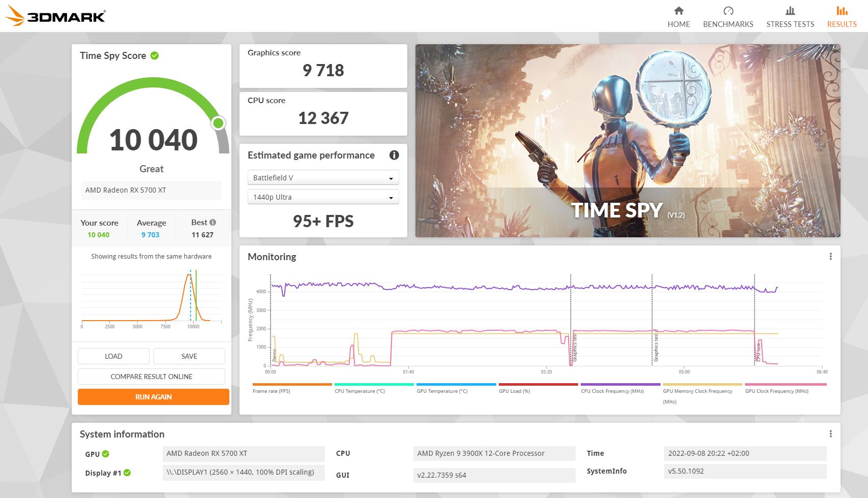Viewport: 868px width, 498px height.
Task: Open the 1440p Ultra resolution dropdown
Action: (x=323, y=197)
